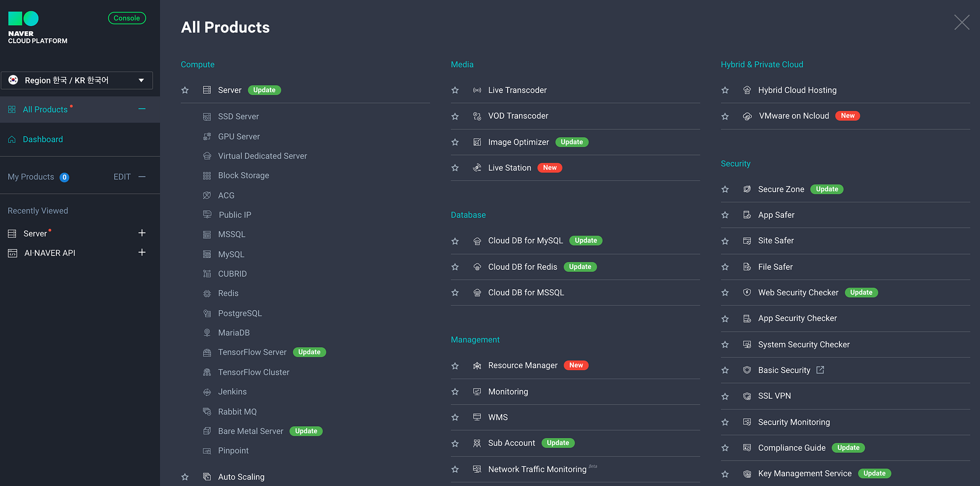Image resolution: width=980 pixels, height=486 pixels.
Task: Click the ACG icon
Action: [207, 195]
